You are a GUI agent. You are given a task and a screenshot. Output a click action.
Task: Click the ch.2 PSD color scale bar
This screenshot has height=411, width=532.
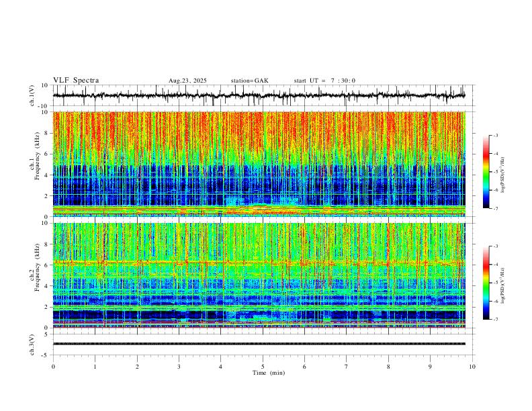tap(486, 283)
